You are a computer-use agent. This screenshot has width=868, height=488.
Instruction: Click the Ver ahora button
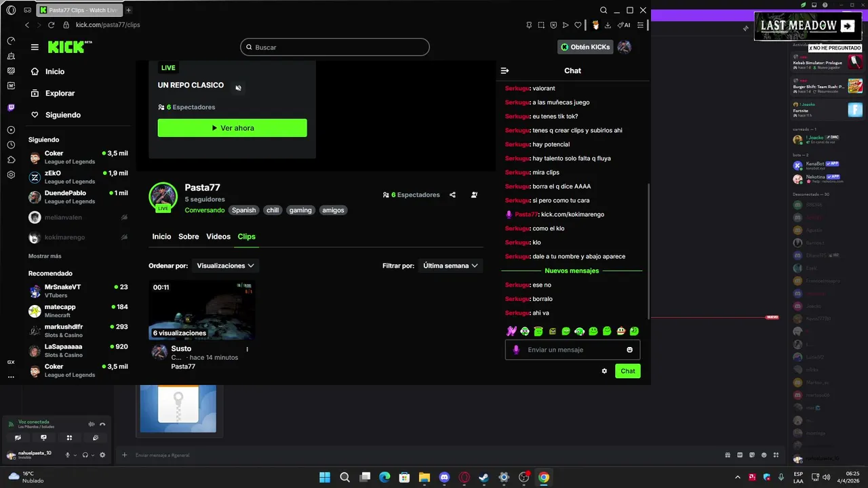click(233, 128)
